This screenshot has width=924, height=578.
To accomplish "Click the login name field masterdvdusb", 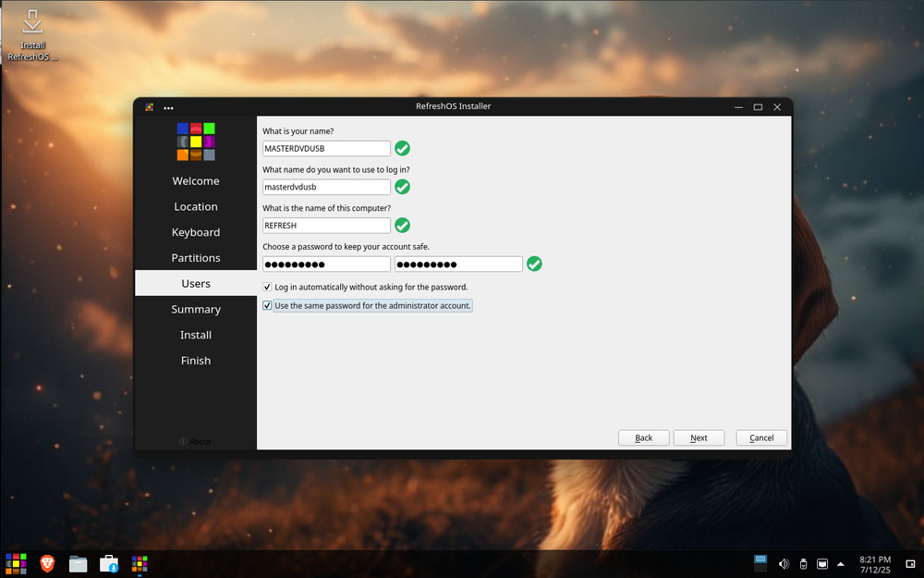I will click(x=326, y=187).
